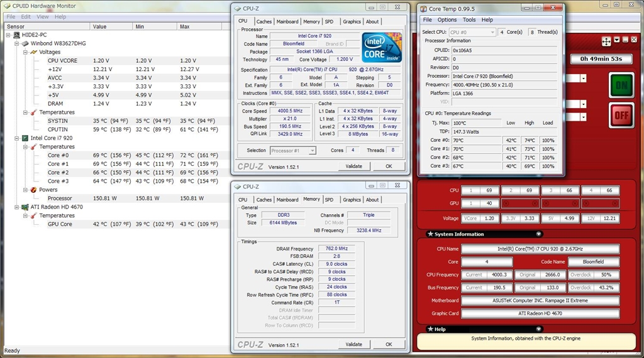Viewport: 644px width, 358px height.
Task: Switch to the Mainboard tab in CPU-Z
Action: tap(287, 21)
